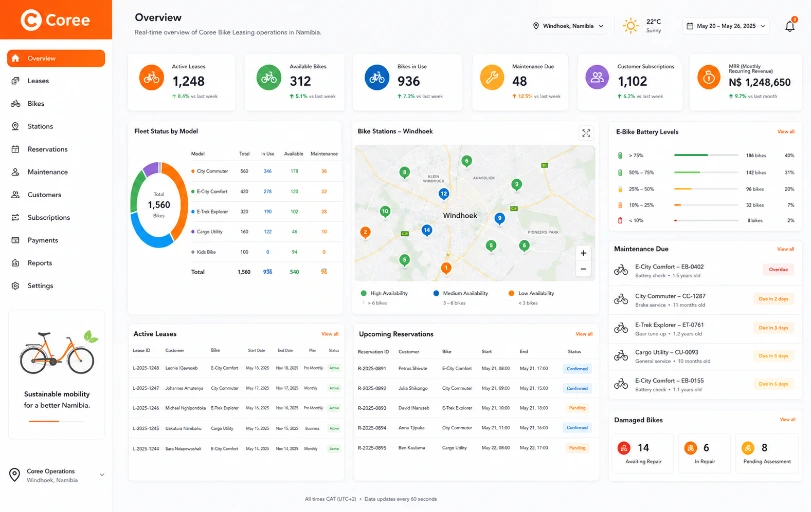
Task: Open the Reports menu item
Action: pos(56,263)
